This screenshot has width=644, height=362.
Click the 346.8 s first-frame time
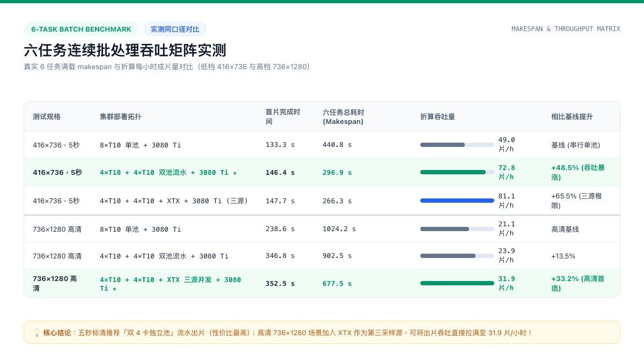pos(280,256)
